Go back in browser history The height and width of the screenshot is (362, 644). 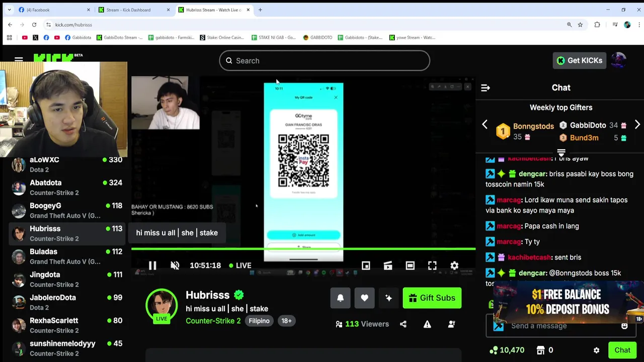[x=10, y=25]
